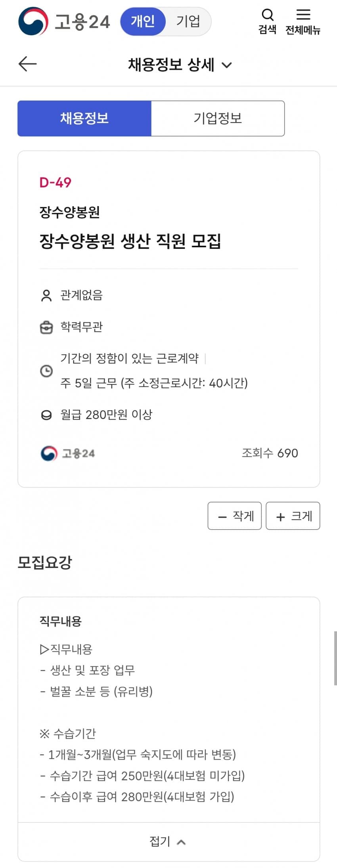Increase text size with 크게 button
Image resolution: width=337 pixels, height=868 pixels.
[x=293, y=516]
